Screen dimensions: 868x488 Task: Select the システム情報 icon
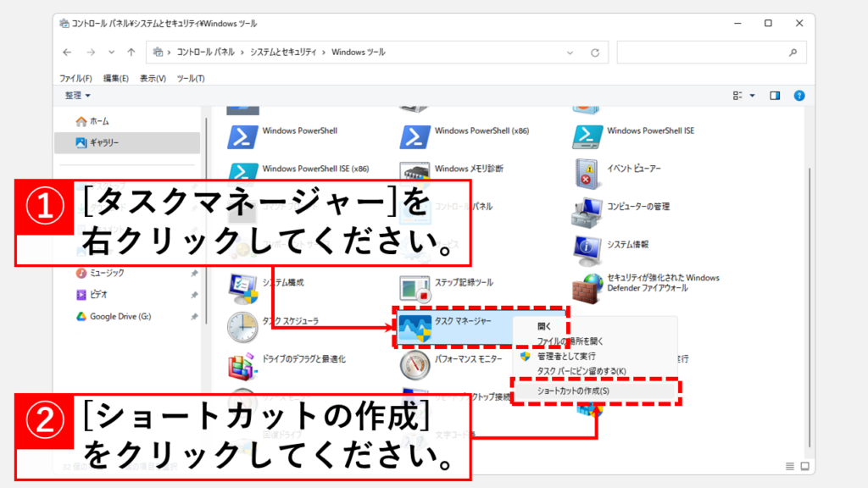click(587, 247)
